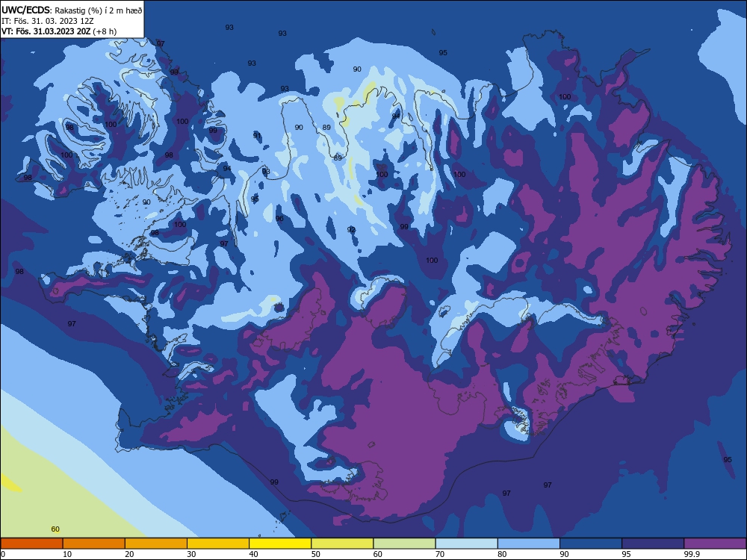Click the map value "96"
Image resolution: width=747 pixels, height=560 pixels.
[x=279, y=219]
